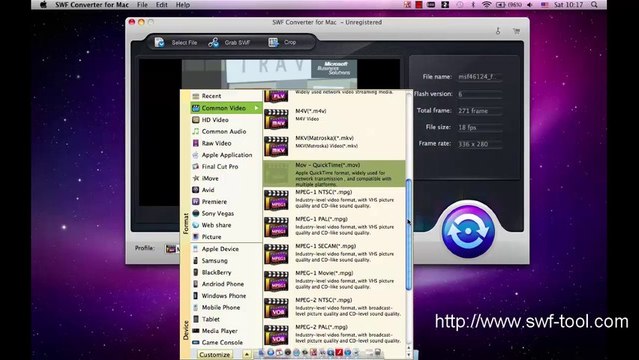This screenshot has width=639, height=360.
Task: Open Spotlight search magnifier
Action: point(594,5)
